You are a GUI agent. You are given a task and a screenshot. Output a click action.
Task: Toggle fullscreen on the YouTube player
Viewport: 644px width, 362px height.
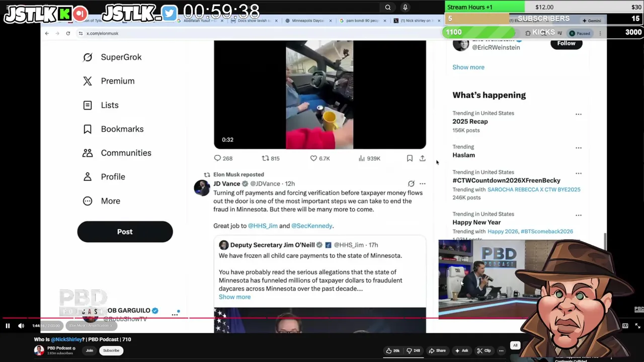click(637, 326)
